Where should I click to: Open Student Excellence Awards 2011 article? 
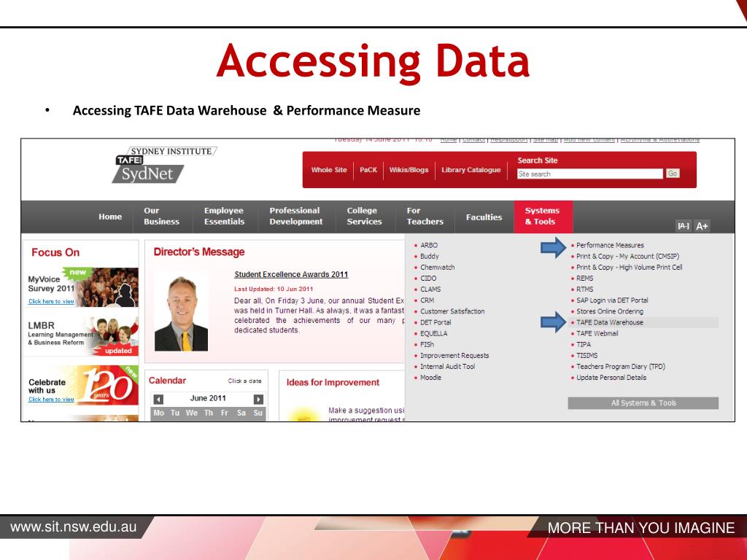(291, 274)
